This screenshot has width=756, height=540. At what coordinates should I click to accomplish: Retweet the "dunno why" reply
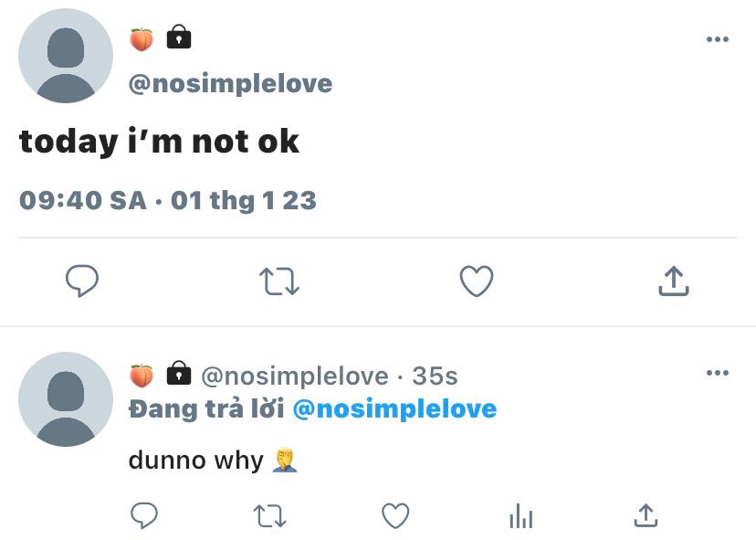269,516
